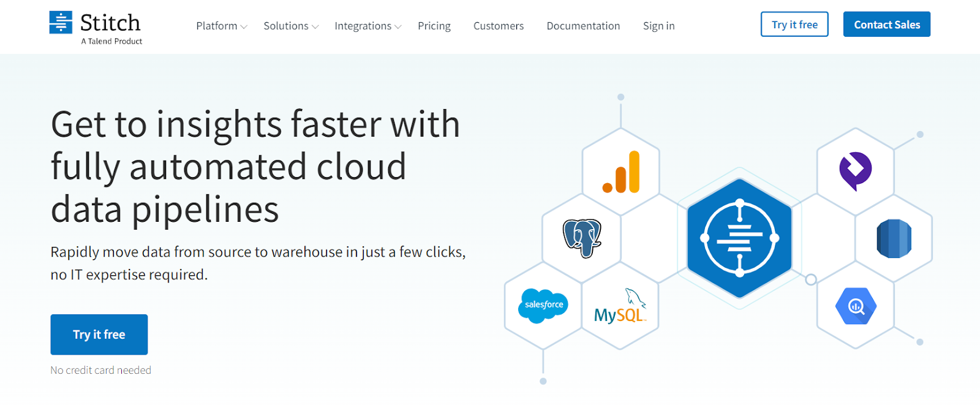Expand the Platform dropdown chevron
Image resolution: width=980 pixels, height=405 pixels.
[x=244, y=27]
